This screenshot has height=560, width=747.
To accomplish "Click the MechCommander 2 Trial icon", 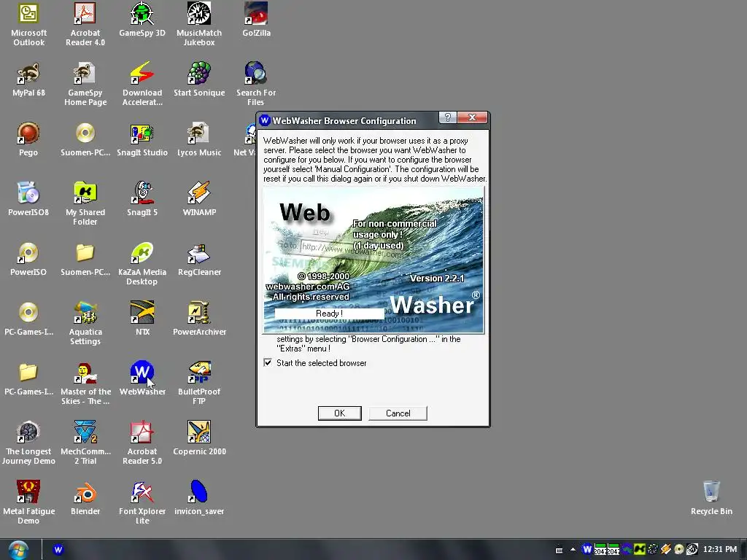I will [85, 443].
